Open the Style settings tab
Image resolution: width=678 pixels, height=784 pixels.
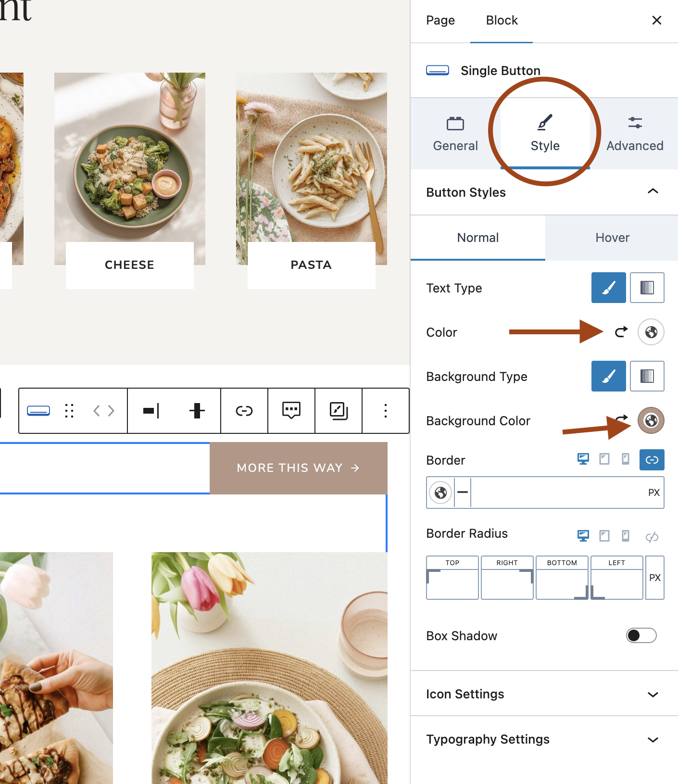pos(545,134)
